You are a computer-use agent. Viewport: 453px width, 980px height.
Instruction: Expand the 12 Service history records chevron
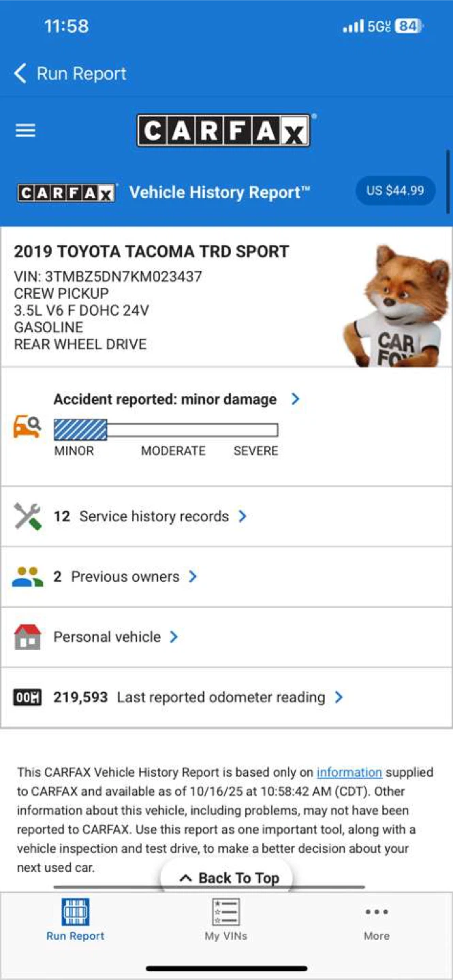(243, 517)
